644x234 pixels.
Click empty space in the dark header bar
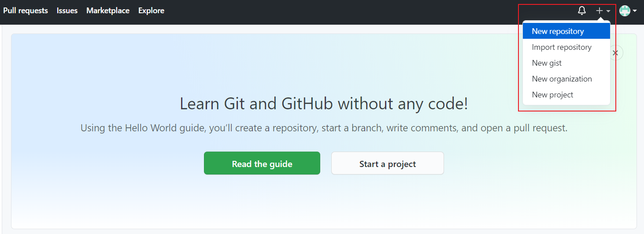[x=352, y=11]
